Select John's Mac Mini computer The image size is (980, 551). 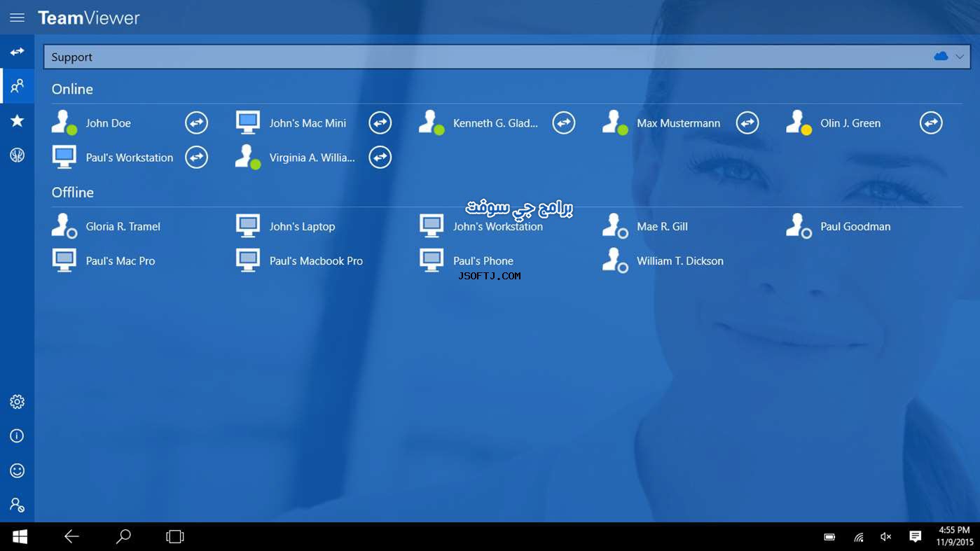tap(308, 123)
